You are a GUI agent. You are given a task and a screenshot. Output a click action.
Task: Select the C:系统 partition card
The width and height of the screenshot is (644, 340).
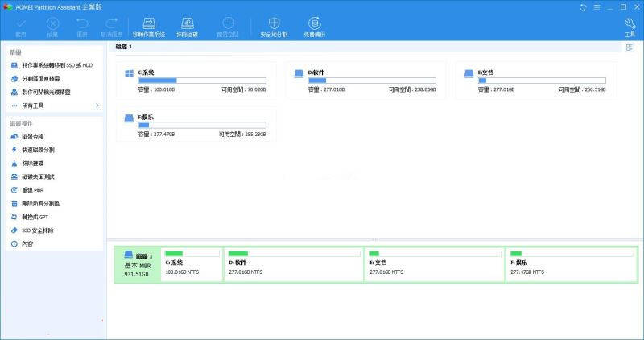tap(196, 80)
